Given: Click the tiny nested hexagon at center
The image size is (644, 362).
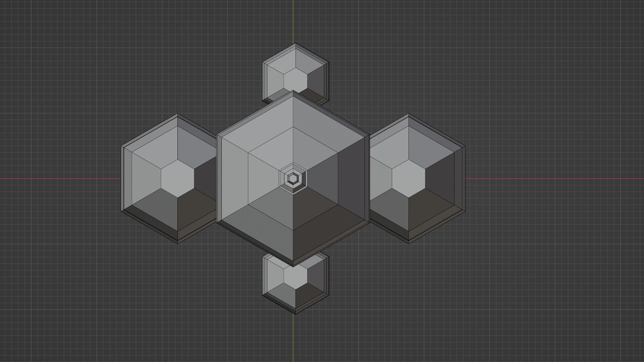Looking at the screenshot, I should coord(293,178).
